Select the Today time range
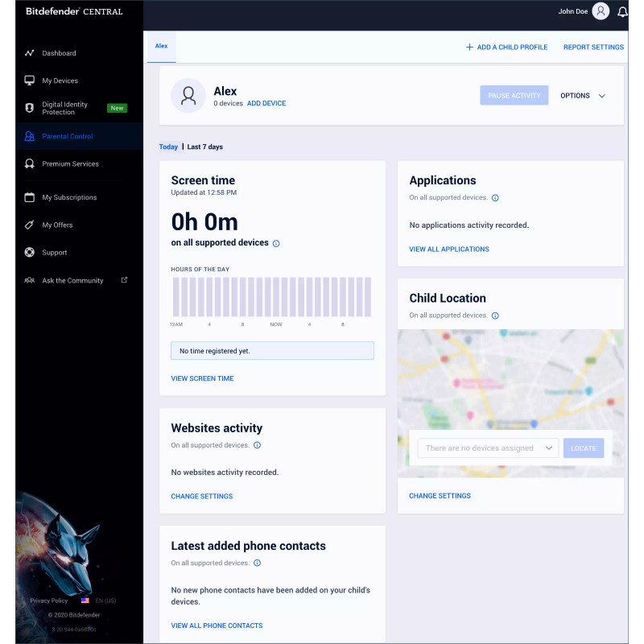The image size is (644, 644). (x=168, y=147)
